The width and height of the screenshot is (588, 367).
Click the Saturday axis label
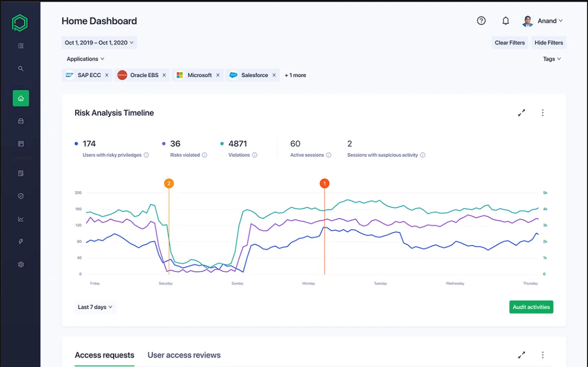click(x=166, y=283)
